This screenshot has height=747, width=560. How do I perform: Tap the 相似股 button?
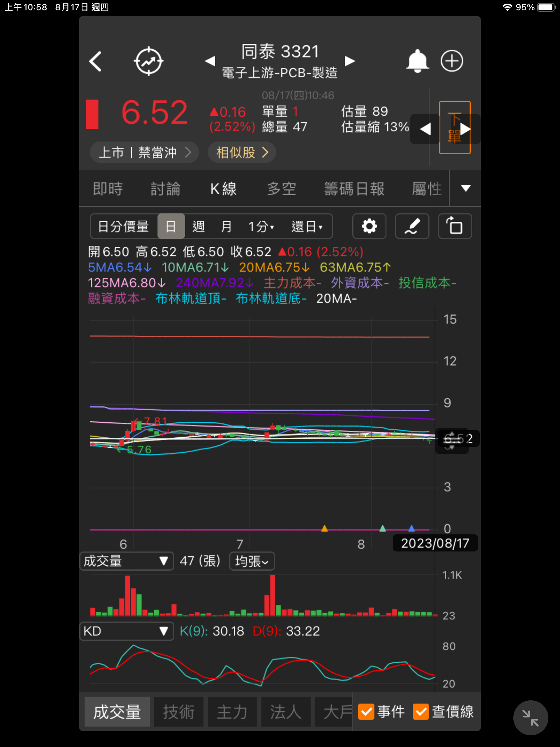(x=242, y=152)
